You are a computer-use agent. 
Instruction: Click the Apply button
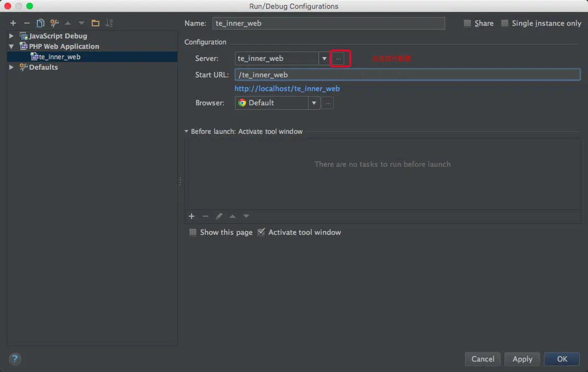pyautogui.click(x=522, y=359)
